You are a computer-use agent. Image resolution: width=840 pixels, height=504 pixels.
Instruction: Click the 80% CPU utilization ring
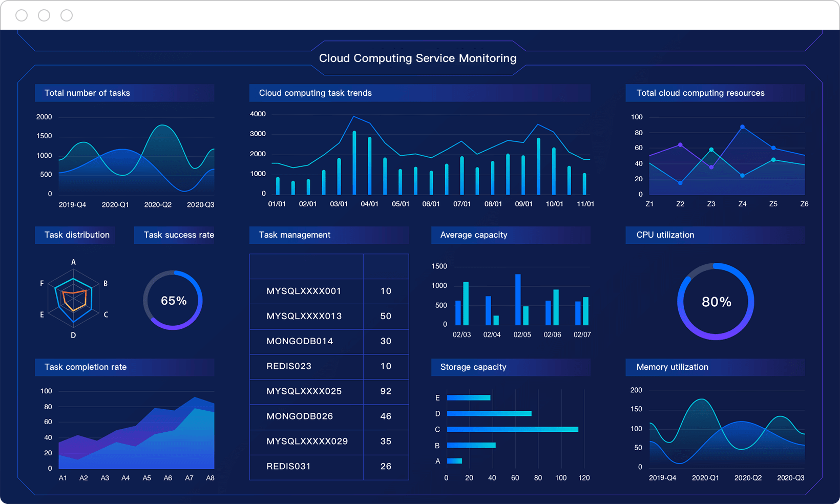716,301
